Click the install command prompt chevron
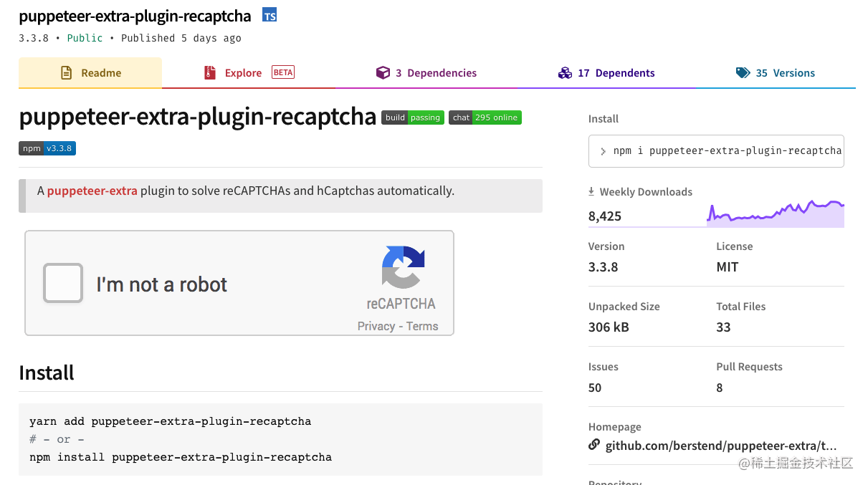Viewport: 868px width, 485px height. [x=603, y=151]
